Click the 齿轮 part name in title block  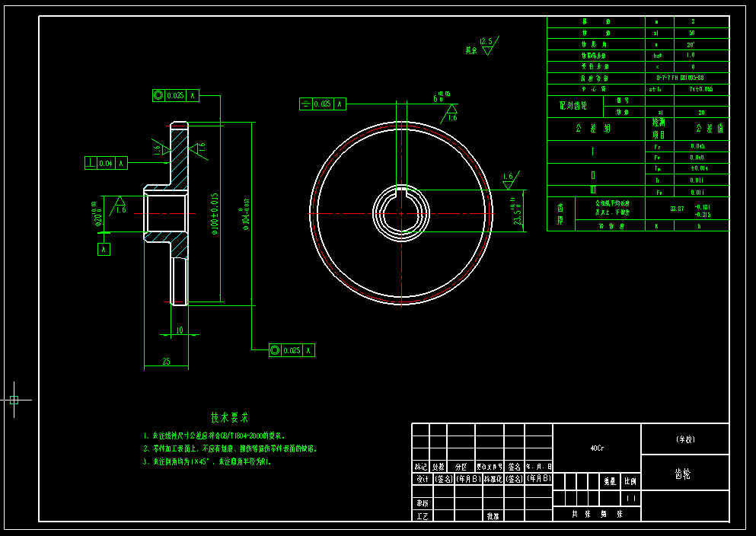coord(683,474)
